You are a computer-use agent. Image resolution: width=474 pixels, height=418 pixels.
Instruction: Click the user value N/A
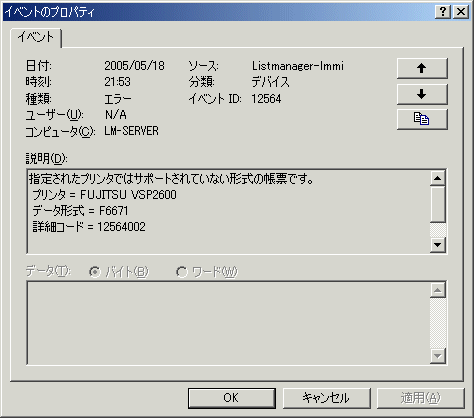[x=116, y=115]
